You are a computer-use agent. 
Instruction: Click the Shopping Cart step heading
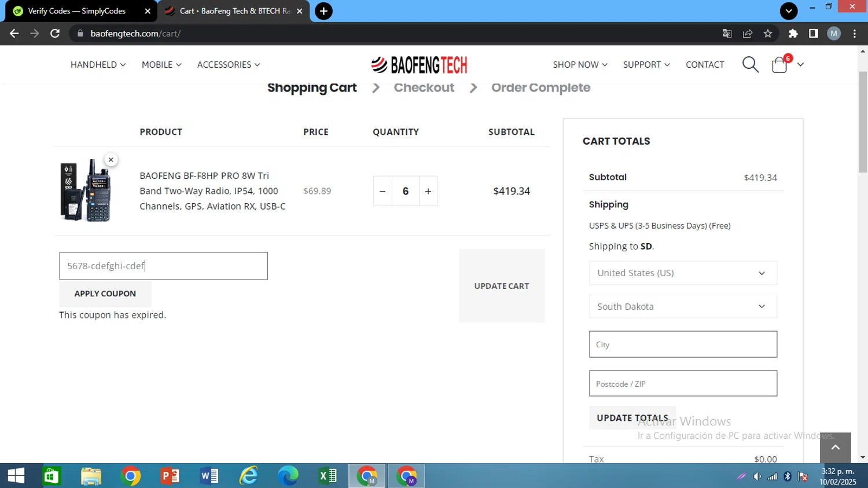click(x=312, y=87)
